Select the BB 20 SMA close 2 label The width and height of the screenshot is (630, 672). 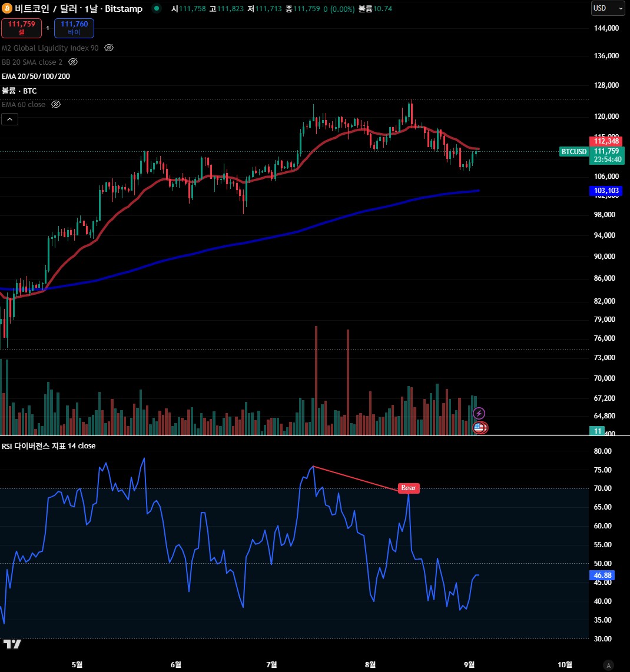coord(32,62)
